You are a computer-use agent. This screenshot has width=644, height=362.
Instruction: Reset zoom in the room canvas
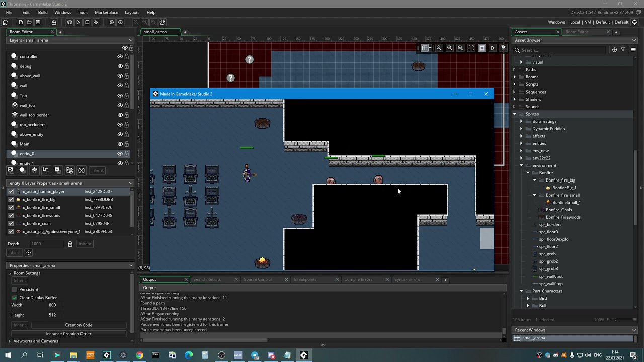(450, 48)
